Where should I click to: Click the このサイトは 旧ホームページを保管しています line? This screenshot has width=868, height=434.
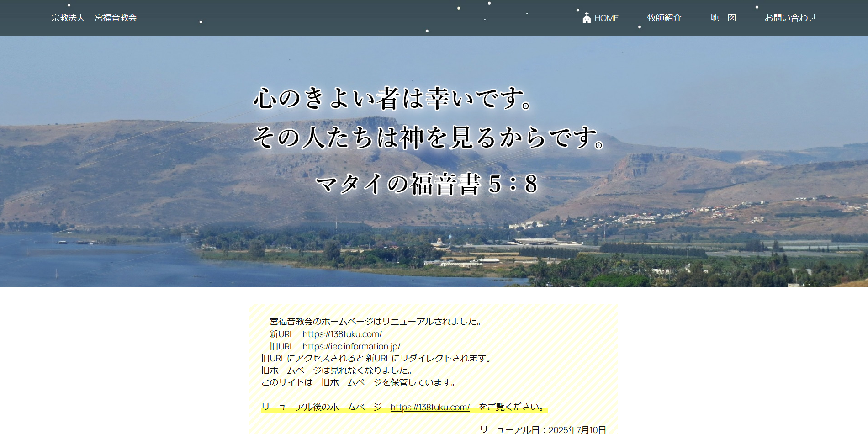click(x=358, y=383)
